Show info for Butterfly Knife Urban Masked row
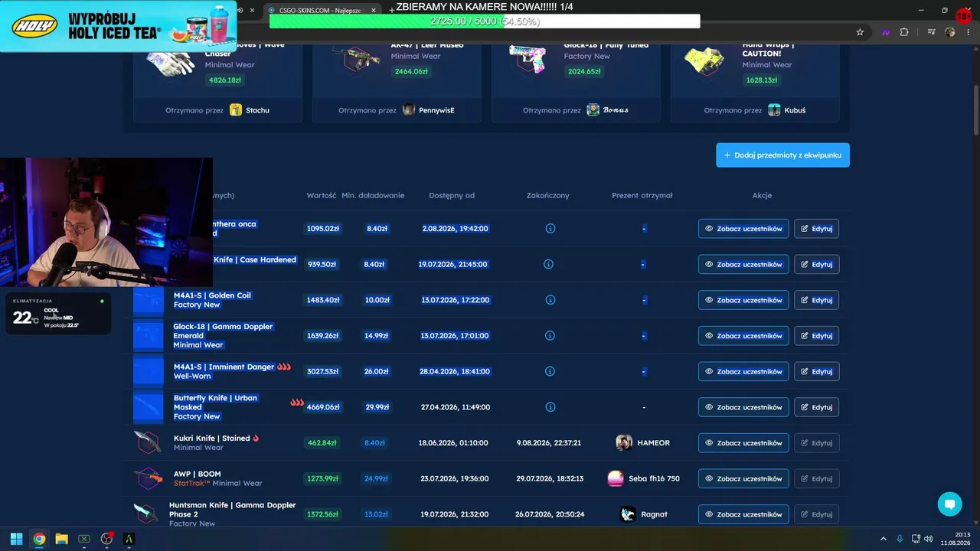The height and width of the screenshot is (551, 980). pos(550,407)
